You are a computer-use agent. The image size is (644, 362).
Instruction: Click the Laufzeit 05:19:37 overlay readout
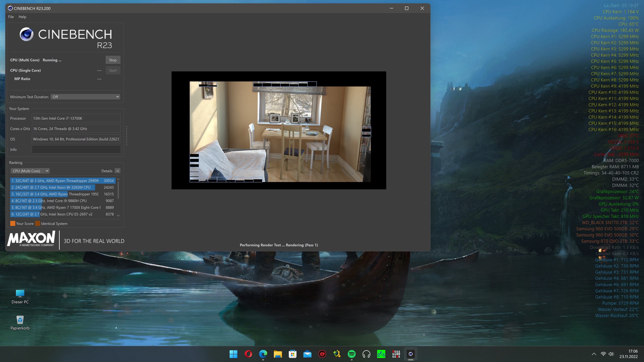coord(621,6)
